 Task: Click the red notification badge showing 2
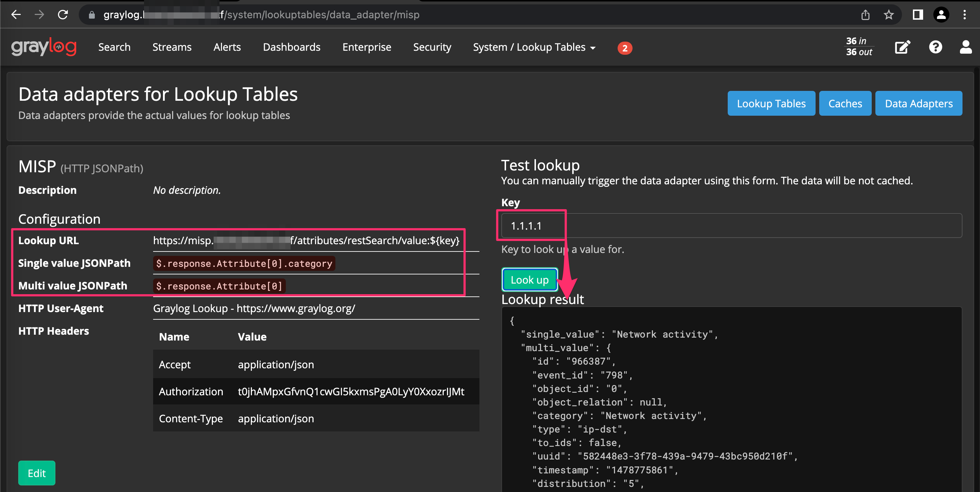tap(624, 49)
